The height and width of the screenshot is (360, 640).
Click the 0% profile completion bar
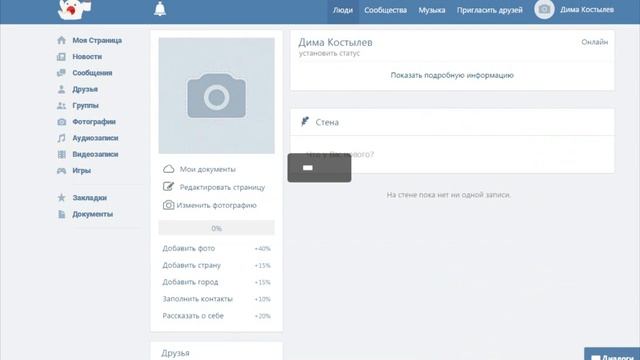point(216,228)
